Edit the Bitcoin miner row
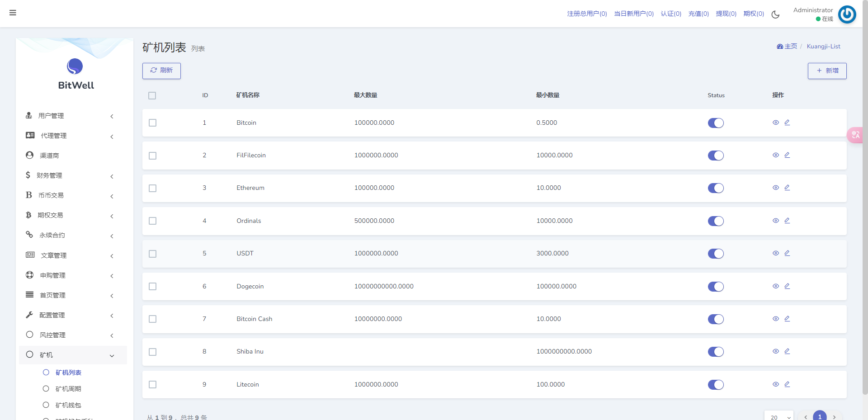868x420 pixels. tap(787, 123)
